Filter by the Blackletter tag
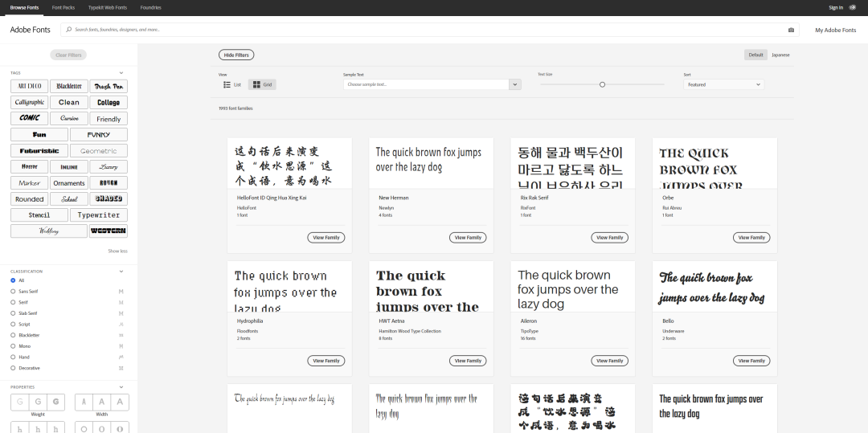The width and height of the screenshot is (868, 433). (x=69, y=86)
